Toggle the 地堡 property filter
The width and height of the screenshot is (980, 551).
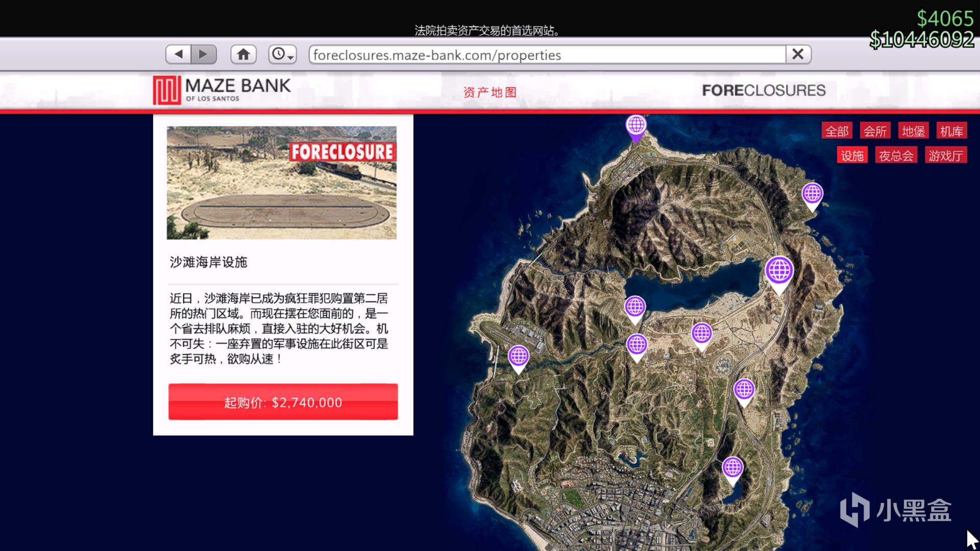[x=913, y=131]
